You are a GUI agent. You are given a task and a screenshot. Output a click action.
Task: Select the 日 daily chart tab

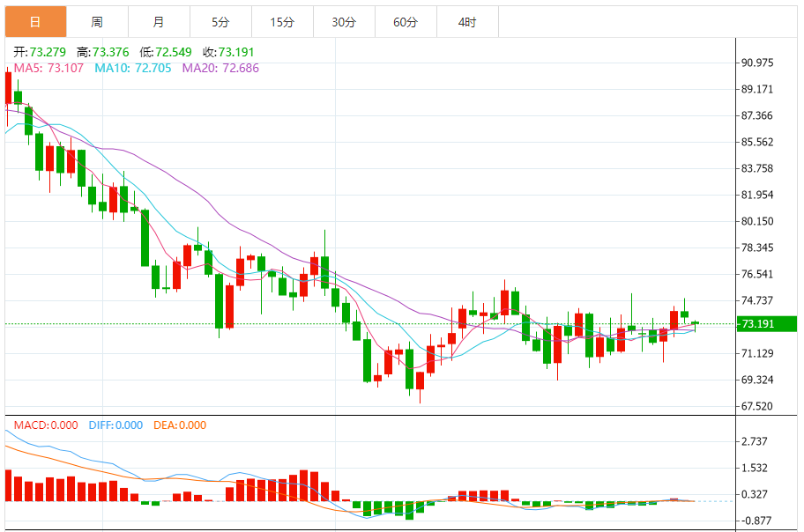click(x=35, y=22)
